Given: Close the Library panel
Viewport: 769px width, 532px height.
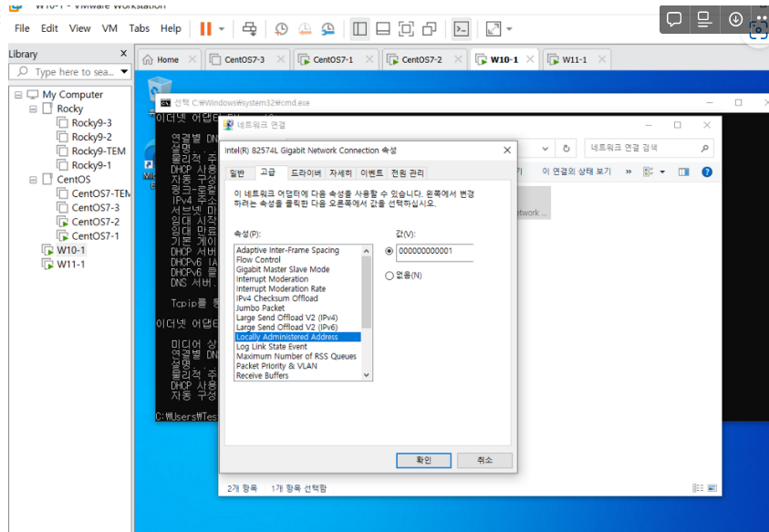Looking at the screenshot, I should click(x=123, y=53).
